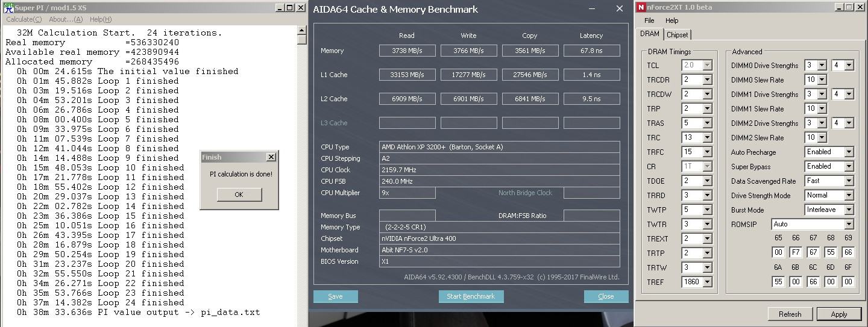Screen dimensions: 868x327
Task: Click CPU Type AMD Athlon XP 3200+
Action: click(499, 147)
